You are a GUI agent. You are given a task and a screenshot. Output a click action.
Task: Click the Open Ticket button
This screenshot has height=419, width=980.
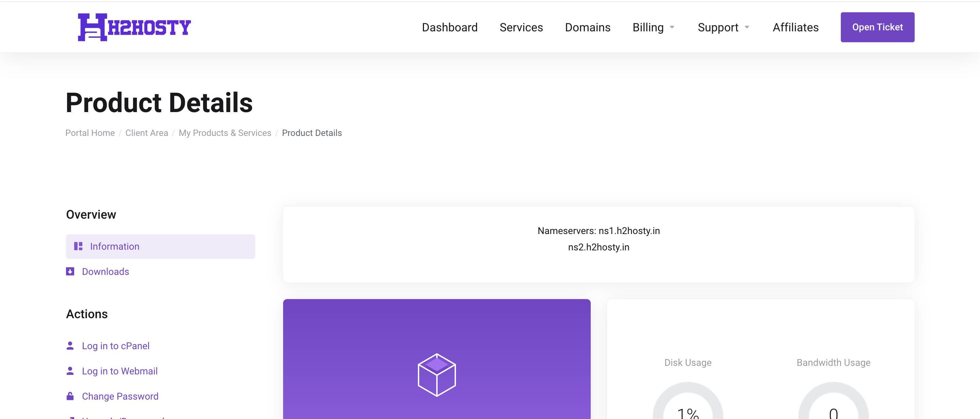click(x=877, y=27)
